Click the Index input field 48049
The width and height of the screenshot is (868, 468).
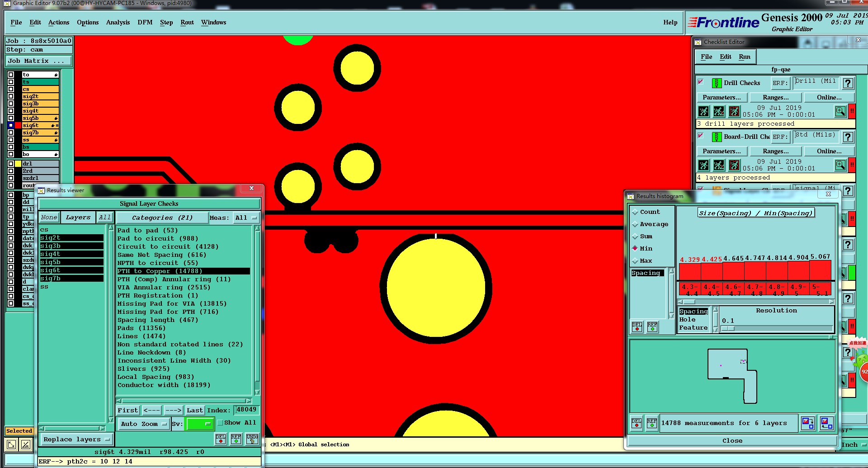click(x=246, y=410)
